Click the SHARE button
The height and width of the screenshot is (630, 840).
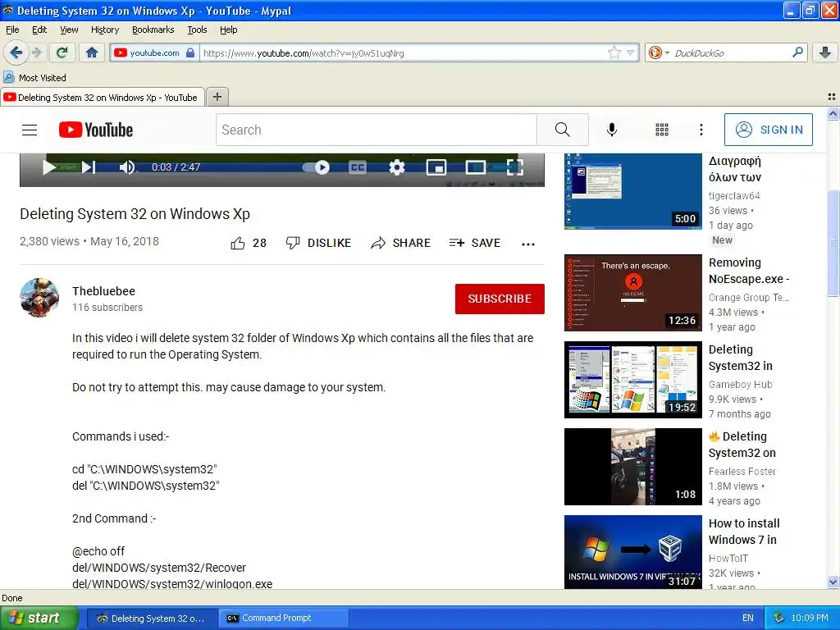coord(400,243)
